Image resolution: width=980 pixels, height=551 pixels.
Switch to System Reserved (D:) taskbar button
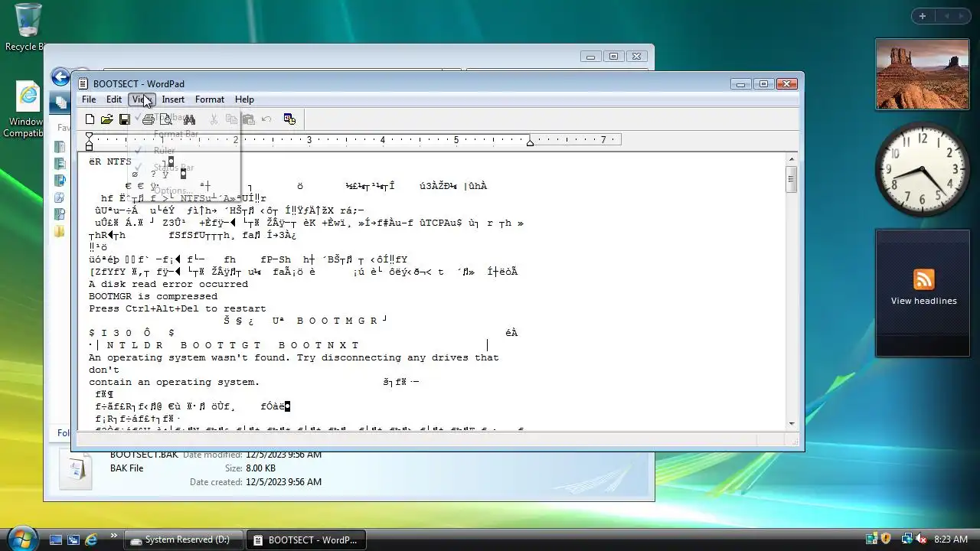(x=183, y=540)
